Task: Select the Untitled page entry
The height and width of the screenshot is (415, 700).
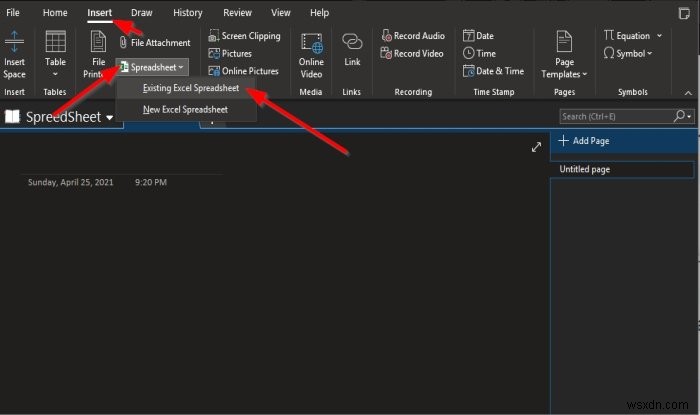Action: coord(623,170)
